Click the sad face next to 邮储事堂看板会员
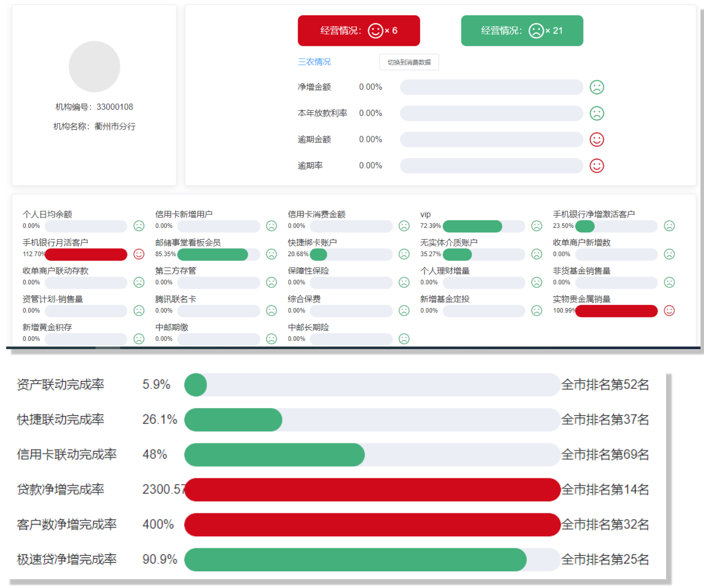Image resolution: width=704 pixels, height=588 pixels. coord(271,254)
